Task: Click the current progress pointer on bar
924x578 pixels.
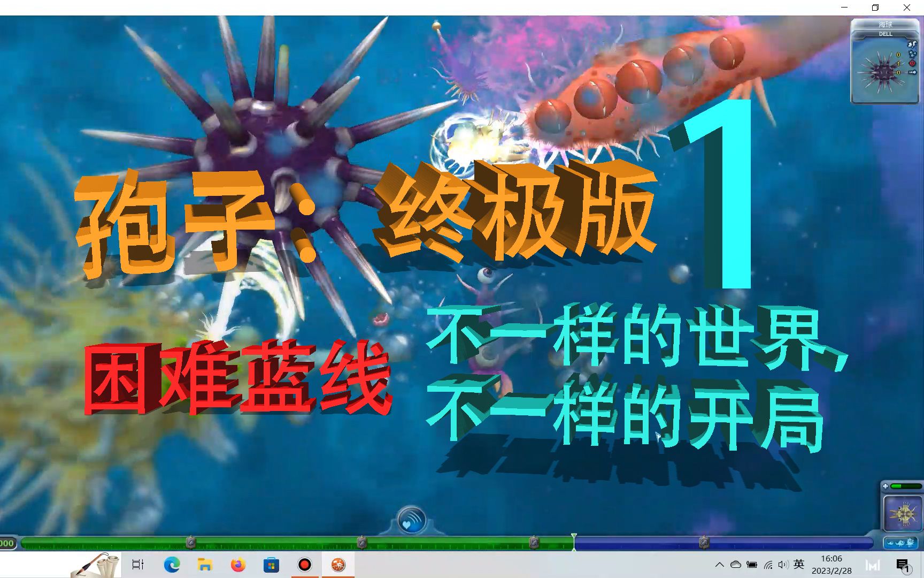Action: pos(574,541)
